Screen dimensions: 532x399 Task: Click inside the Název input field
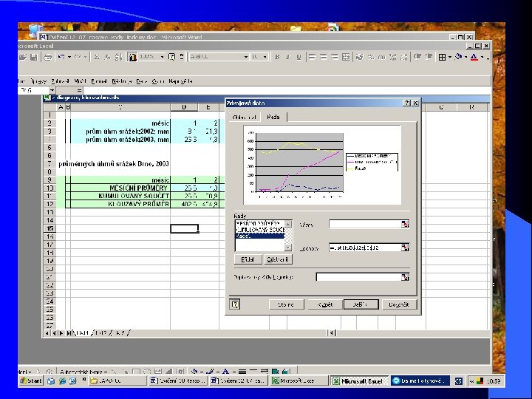point(365,225)
